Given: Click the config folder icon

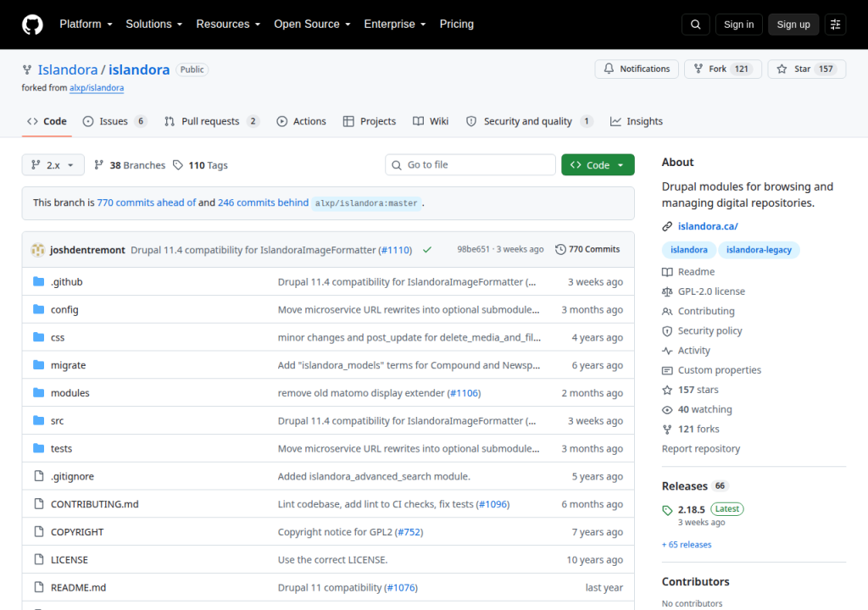Looking at the screenshot, I should [x=38, y=309].
